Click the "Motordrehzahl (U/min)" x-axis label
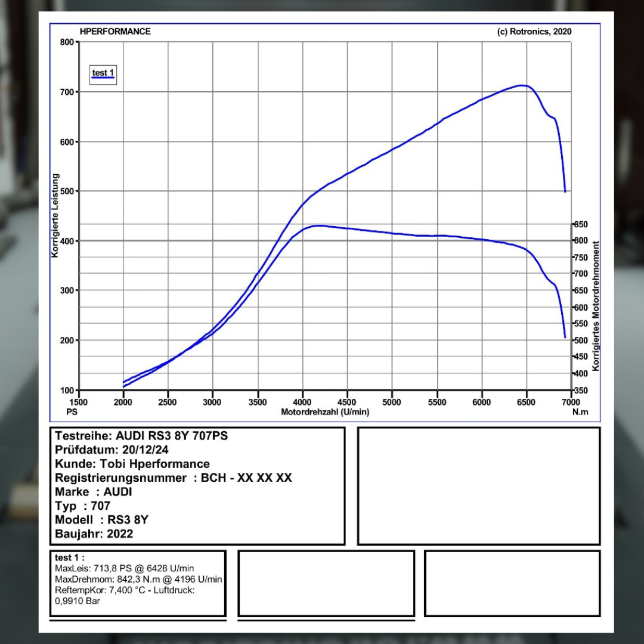This screenshot has width=644, height=644. (x=325, y=412)
